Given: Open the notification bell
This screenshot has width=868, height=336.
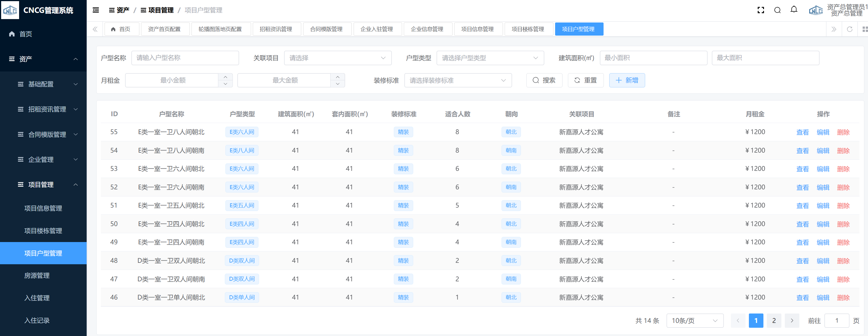Looking at the screenshot, I should (x=794, y=10).
